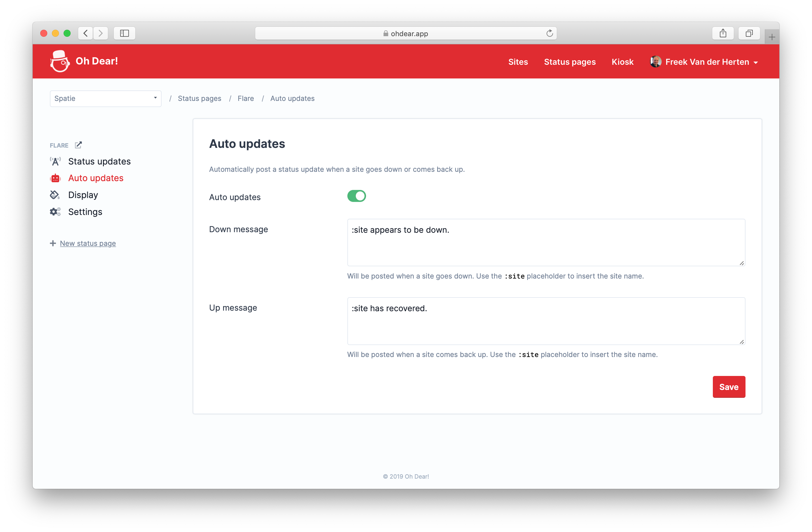Open the Sites menu item
812x532 pixels.
click(518, 62)
